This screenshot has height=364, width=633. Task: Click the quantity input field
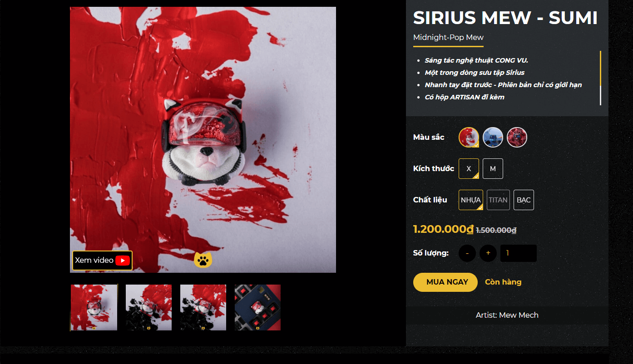519,253
